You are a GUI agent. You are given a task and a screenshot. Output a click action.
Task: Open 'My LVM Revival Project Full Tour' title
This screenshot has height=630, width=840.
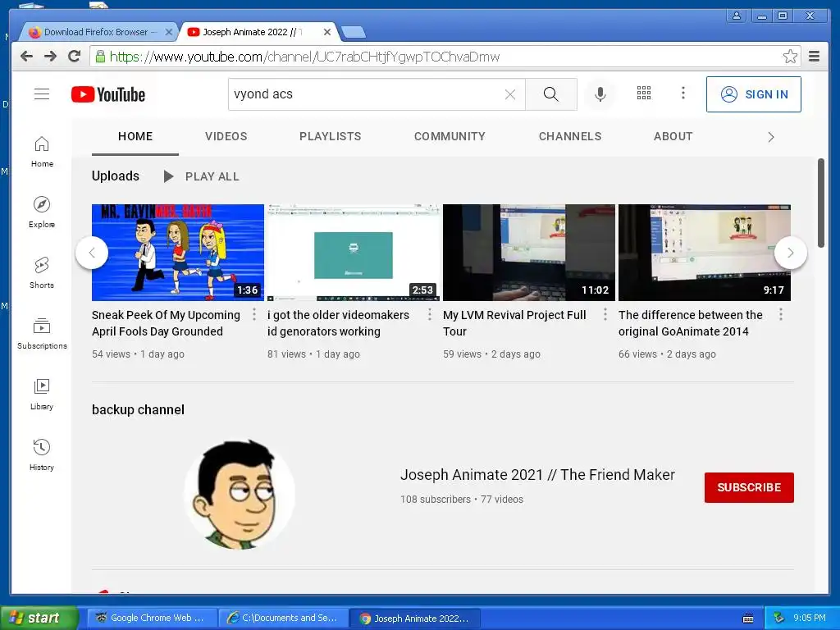point(514,323)
